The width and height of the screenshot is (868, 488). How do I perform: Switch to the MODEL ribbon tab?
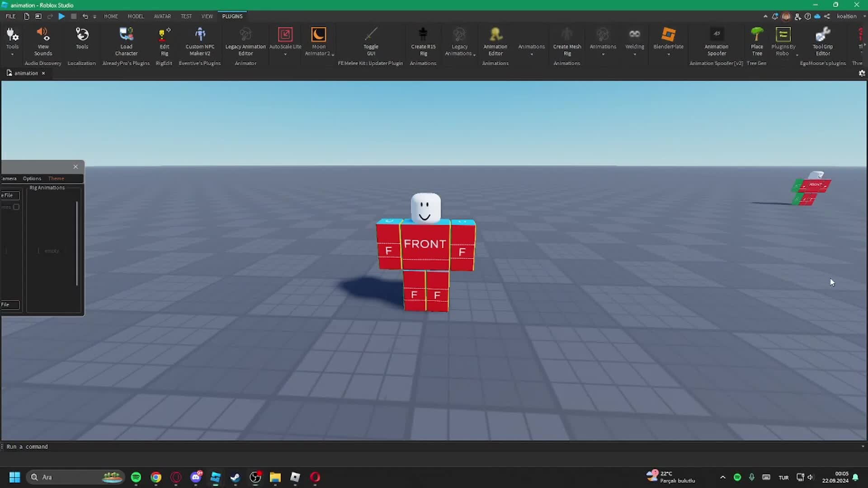click(136, 16)
